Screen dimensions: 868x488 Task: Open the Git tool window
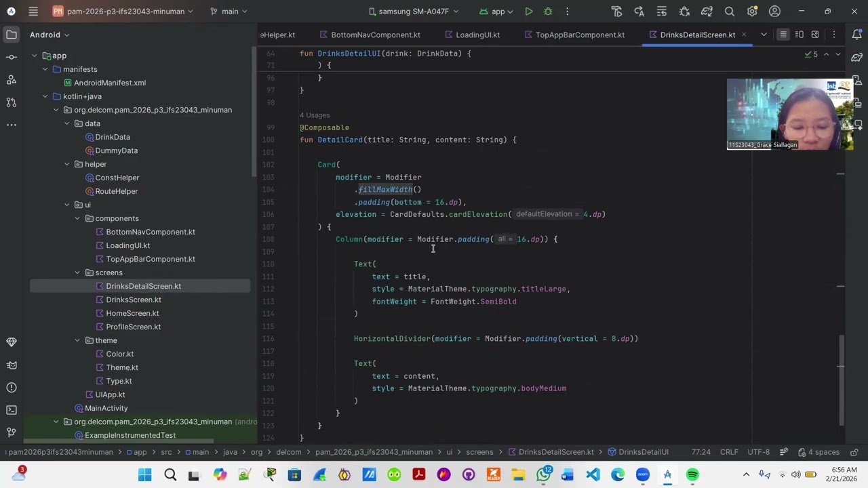12,432
